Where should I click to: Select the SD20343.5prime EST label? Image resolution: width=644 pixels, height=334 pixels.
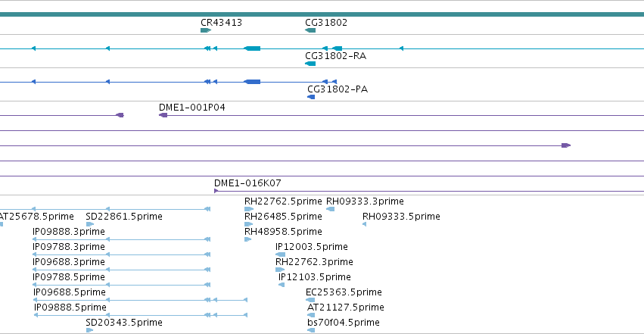pos(124,323)
